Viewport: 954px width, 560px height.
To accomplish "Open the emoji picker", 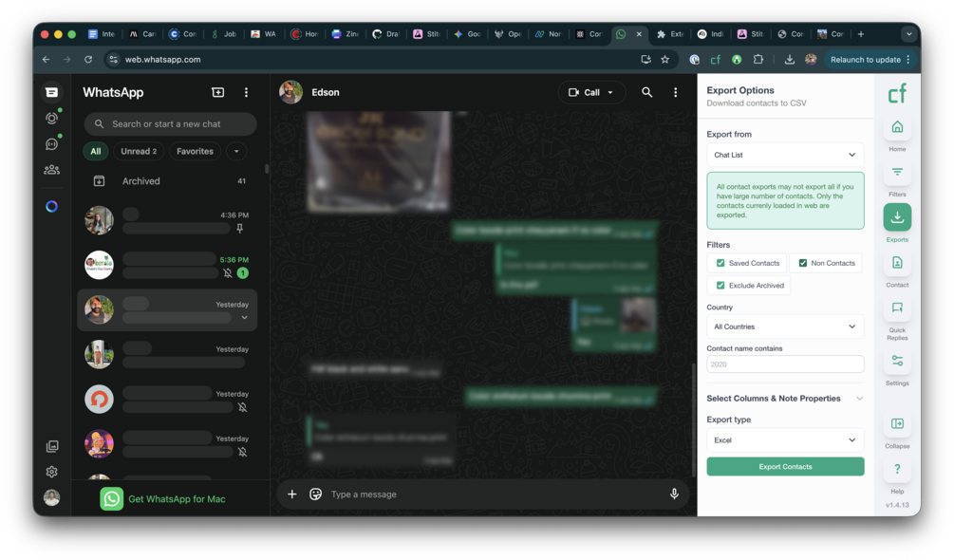I will coord(315,495).
